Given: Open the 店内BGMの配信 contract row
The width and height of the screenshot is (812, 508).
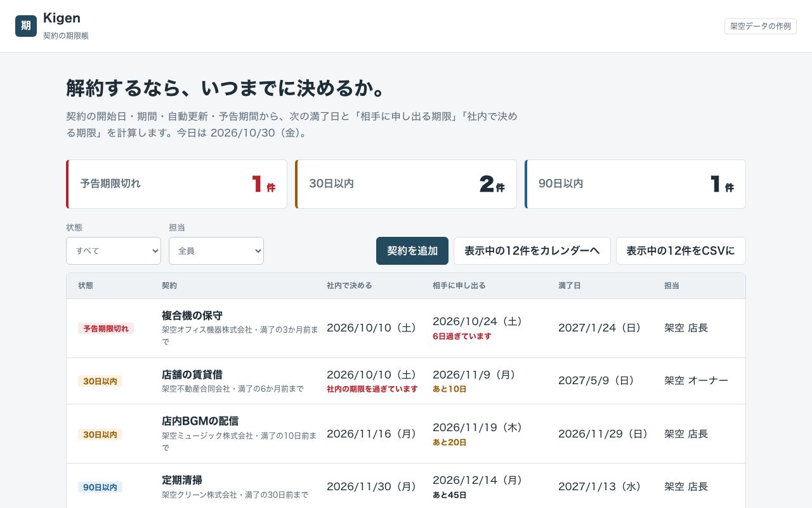Looking at the screenshot, I should [406, 434].
